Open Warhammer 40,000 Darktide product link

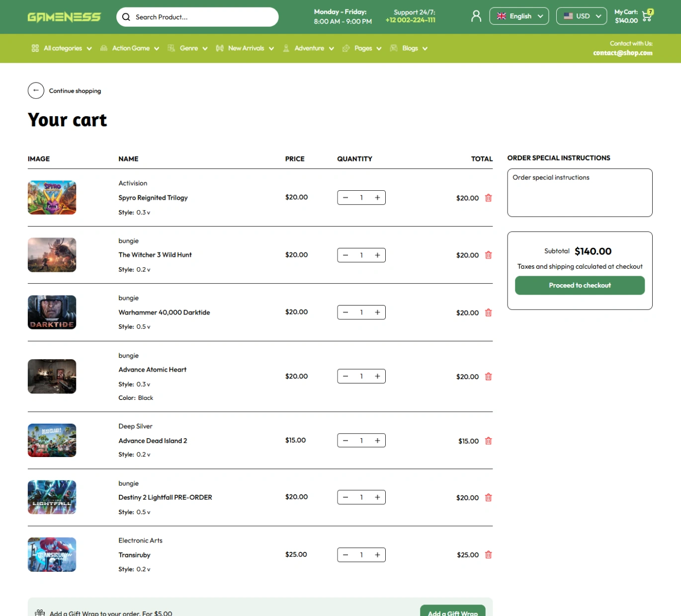tap(164, 312)
